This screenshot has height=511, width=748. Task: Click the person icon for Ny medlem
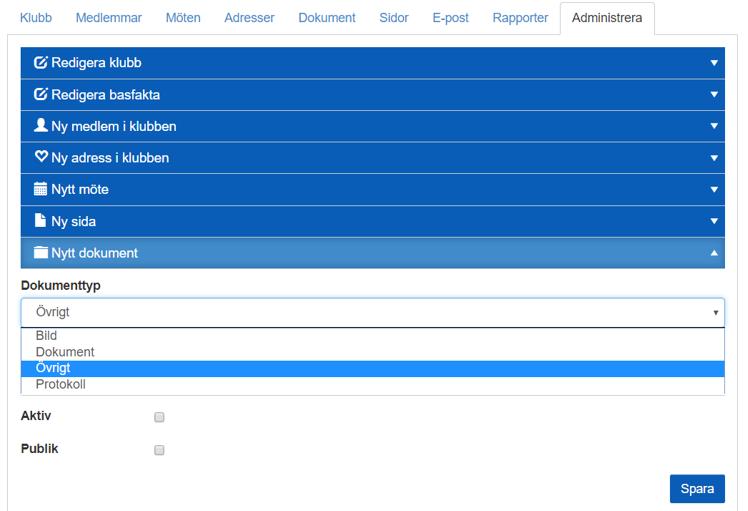(41, 125)
